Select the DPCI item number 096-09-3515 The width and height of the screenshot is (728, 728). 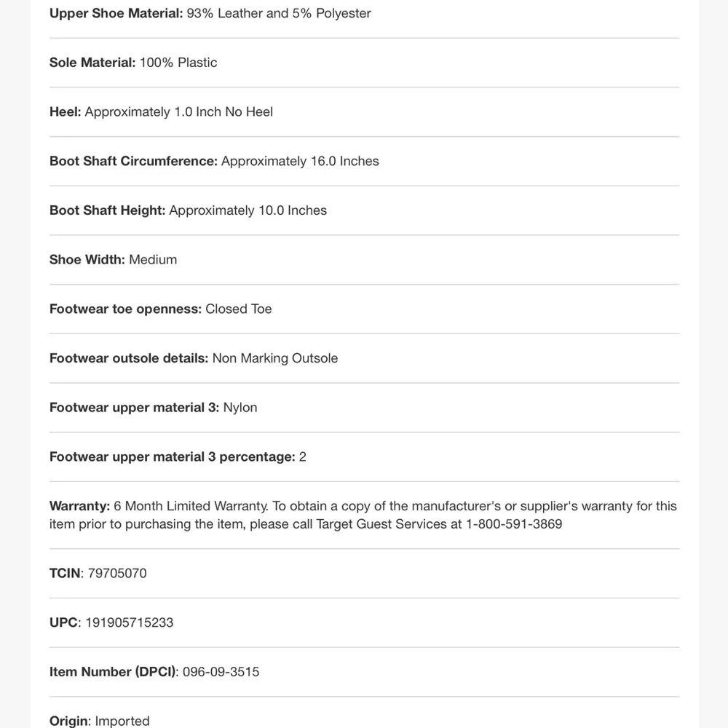pyautogui.click(x=221, y=672)
